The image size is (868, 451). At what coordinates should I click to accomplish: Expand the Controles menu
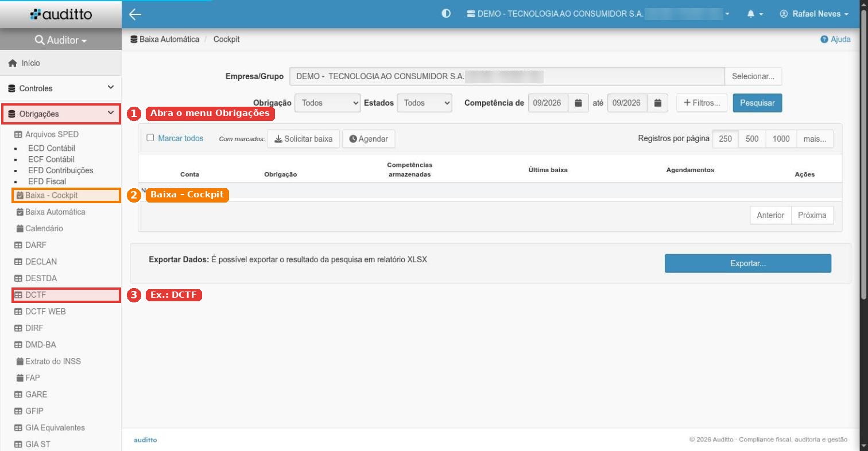61,88
